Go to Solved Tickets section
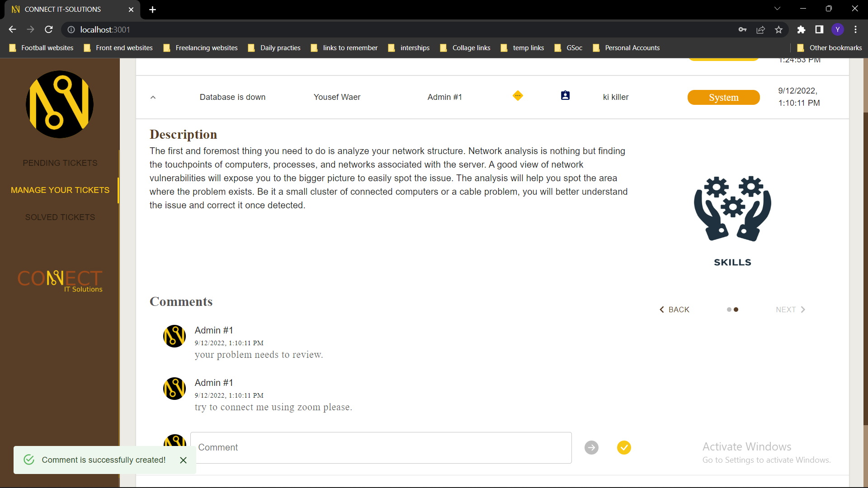The height and width of the screenshot is (488, 868). (x=60, y=217)
